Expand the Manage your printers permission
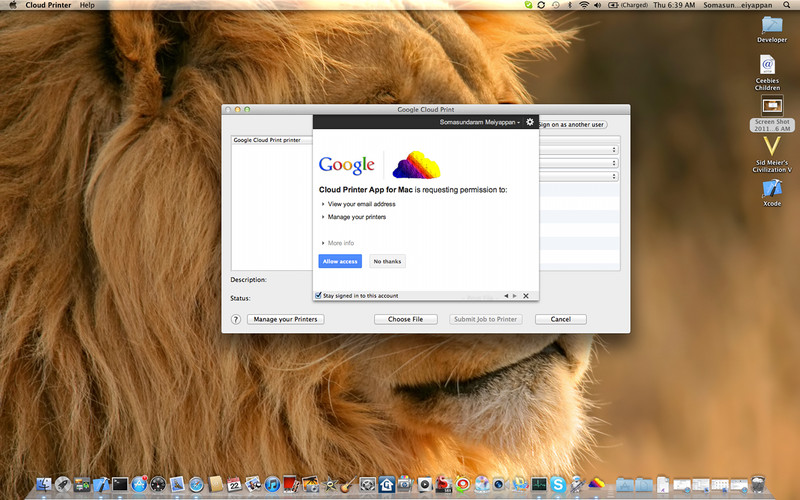The width and height of the screenshot is (800, 500). pyautogui.click(x=324, y=217)
